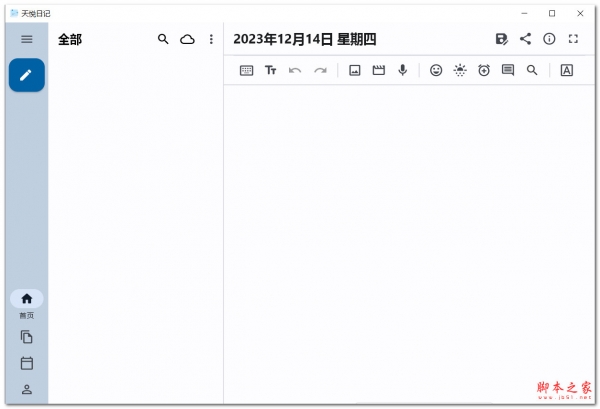Open the hamburger navigation menu
The height and width of the screenshot is (409, 600).
[x=26, y=39]
